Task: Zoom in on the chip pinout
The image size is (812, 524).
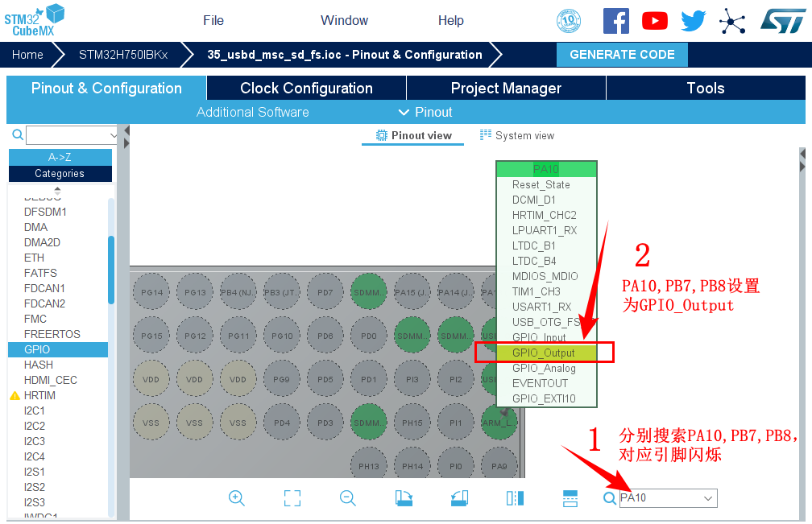Action: pyautogui.click(x=236, y=498)
